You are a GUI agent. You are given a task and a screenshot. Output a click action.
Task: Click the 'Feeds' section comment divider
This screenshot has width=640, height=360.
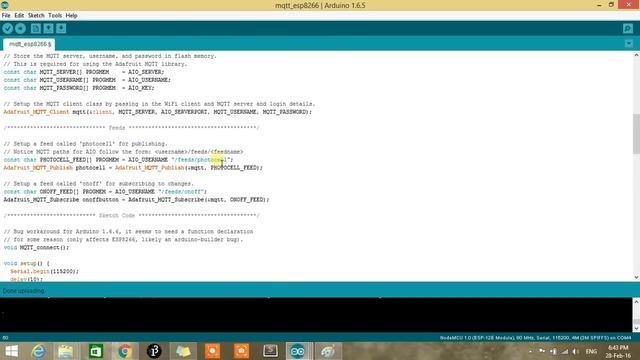[x=131, y=128]
